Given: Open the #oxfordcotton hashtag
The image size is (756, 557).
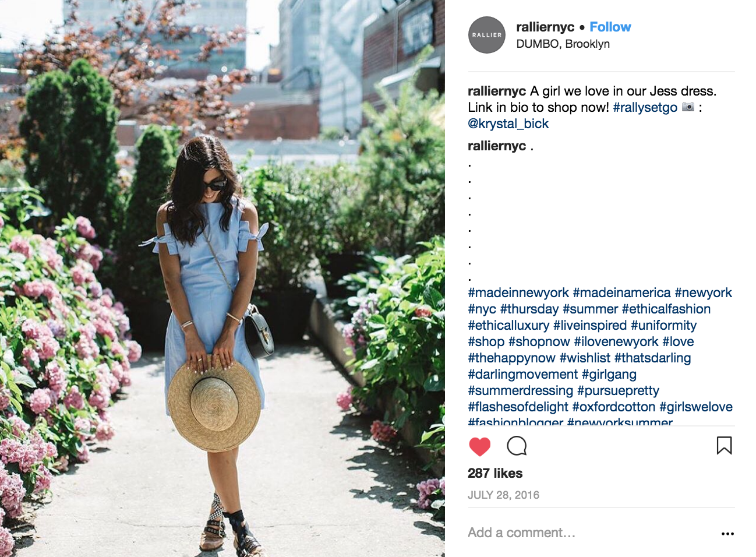Looking at the screenshot, I should (x=614, y=407).
